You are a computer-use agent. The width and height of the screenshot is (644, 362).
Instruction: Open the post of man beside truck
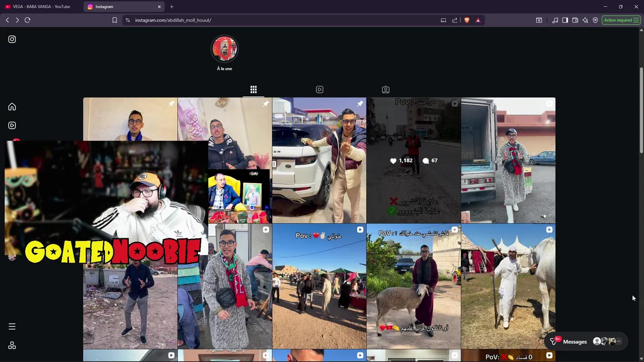click(508, 160)
